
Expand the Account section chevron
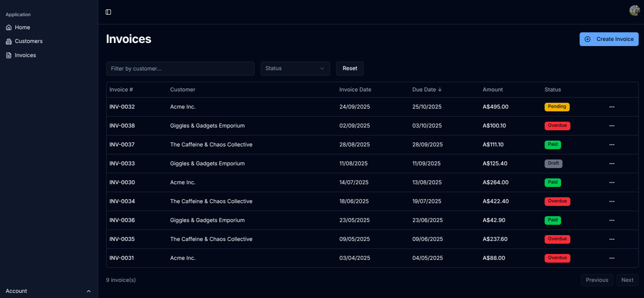pos(89,291)
